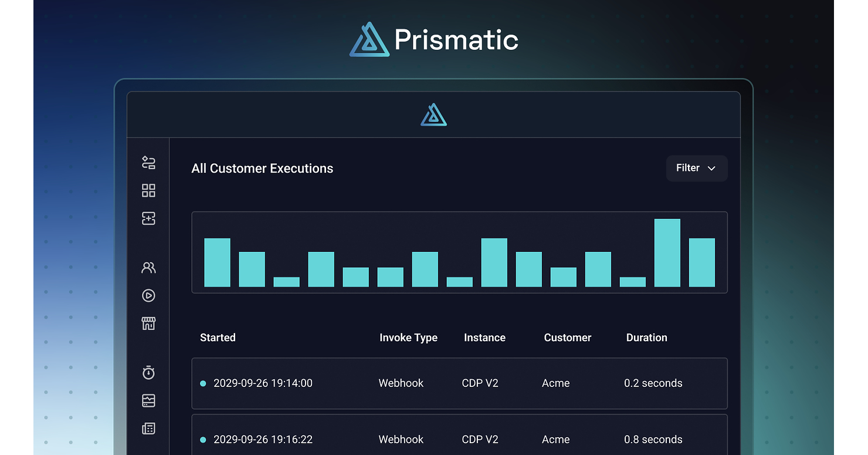Click the Instance column header
Image resolution: width=868 pixels, height=455 pixels.
coord(484,338)
